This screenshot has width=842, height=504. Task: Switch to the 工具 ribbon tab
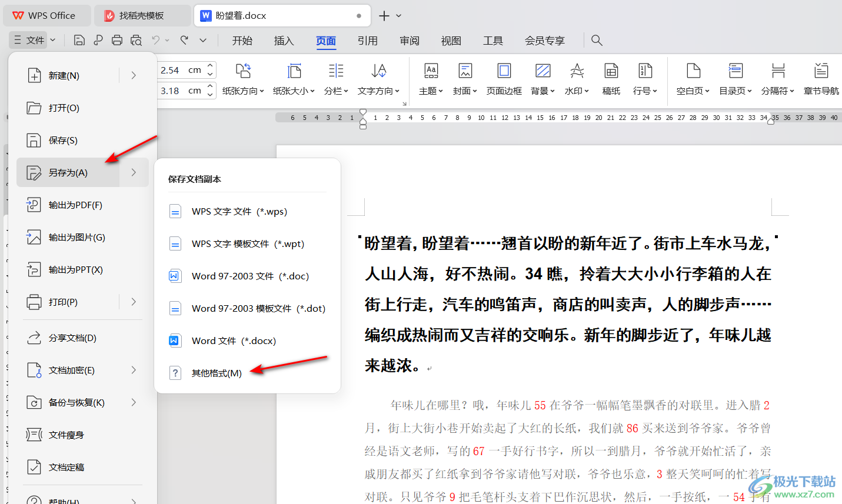(492, 41)
